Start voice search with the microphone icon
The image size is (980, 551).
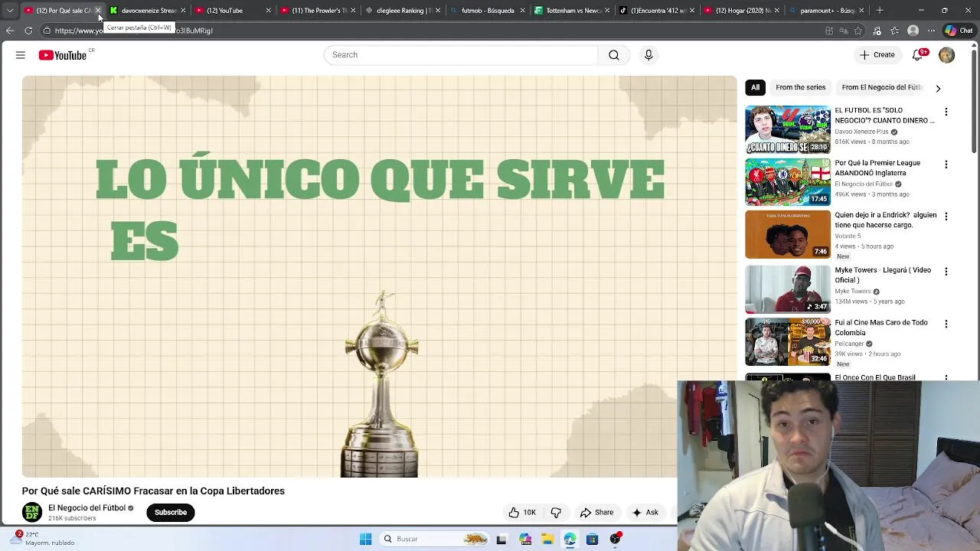click(648, 55)
